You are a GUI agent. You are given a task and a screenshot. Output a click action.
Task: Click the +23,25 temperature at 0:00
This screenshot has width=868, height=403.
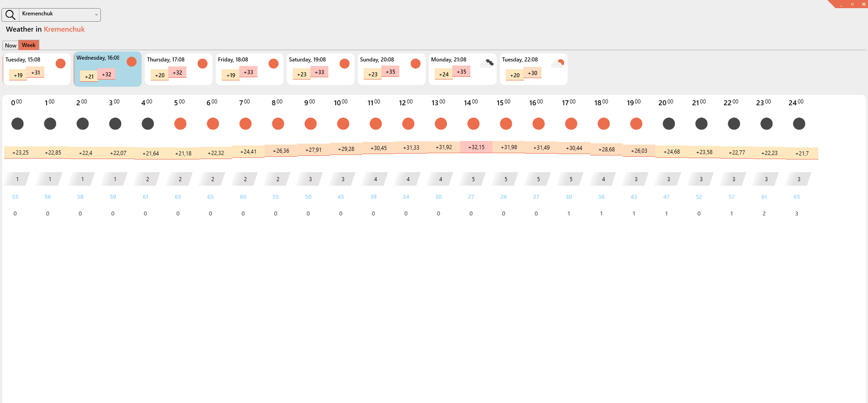click(x=20, y=153)
